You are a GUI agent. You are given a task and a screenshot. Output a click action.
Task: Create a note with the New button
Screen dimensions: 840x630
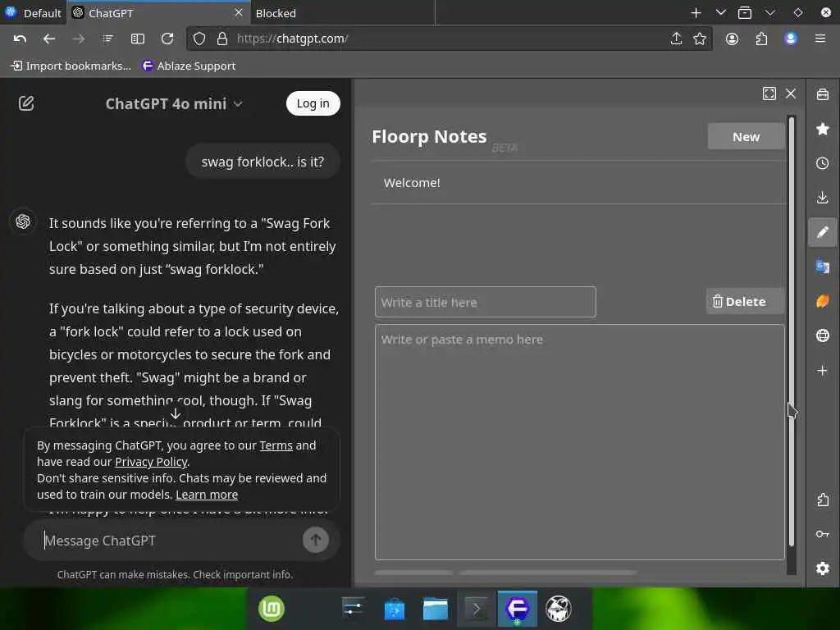(x=746, y=137)
